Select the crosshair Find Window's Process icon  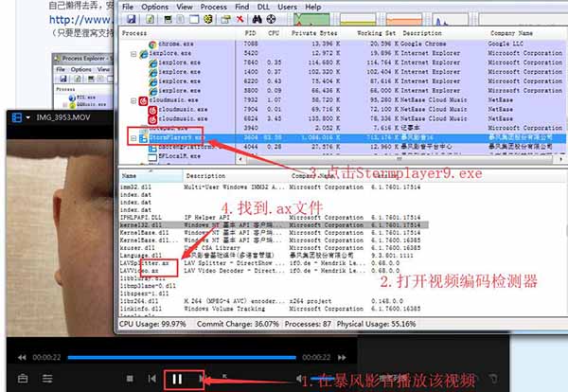[x=271, y=19]
